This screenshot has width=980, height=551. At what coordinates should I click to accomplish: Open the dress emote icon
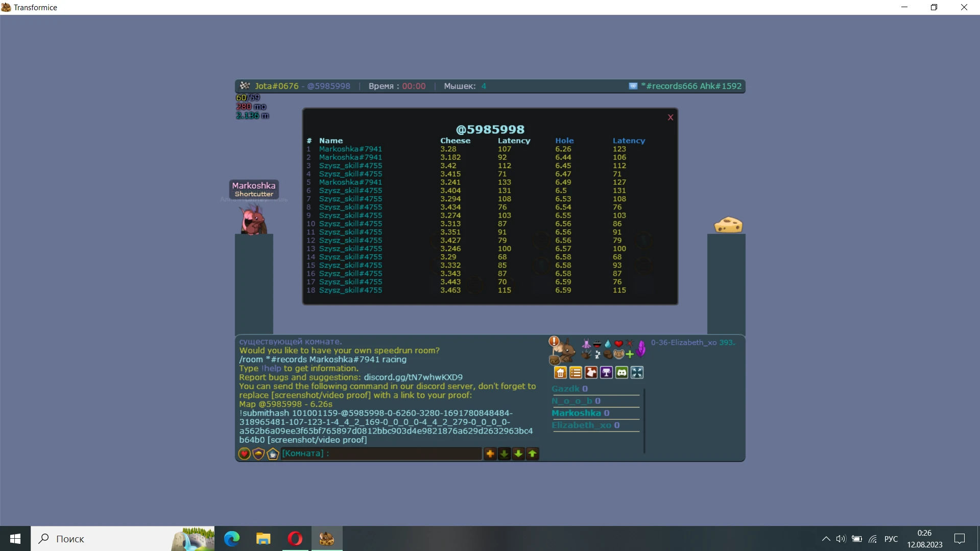point(586,344)
